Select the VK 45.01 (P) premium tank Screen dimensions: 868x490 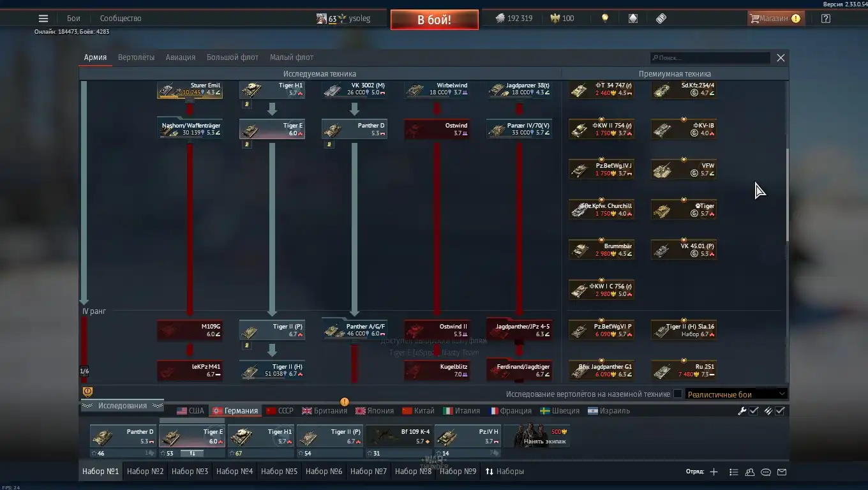coord(684,249)
